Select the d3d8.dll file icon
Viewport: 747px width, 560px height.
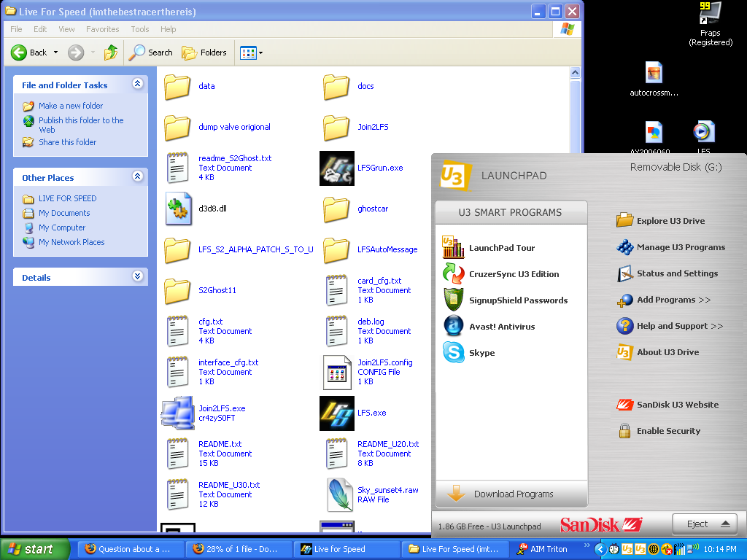(x=178, y=209)
